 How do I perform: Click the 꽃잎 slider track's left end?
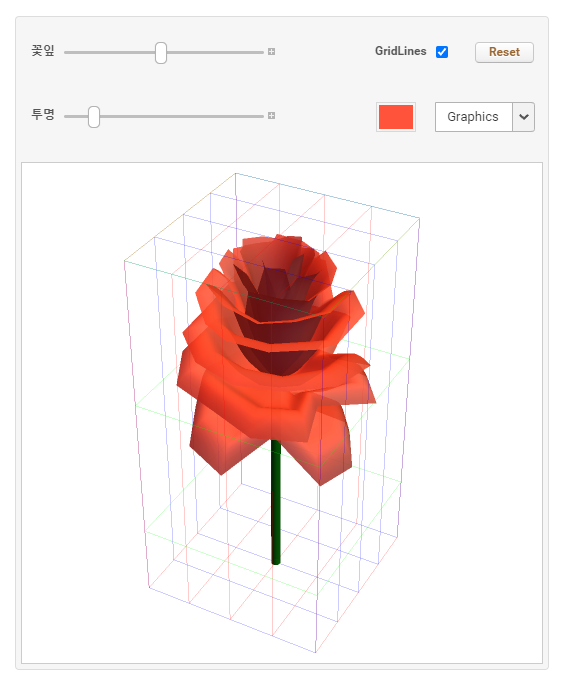pyautogui.click(x=67, y=52)
